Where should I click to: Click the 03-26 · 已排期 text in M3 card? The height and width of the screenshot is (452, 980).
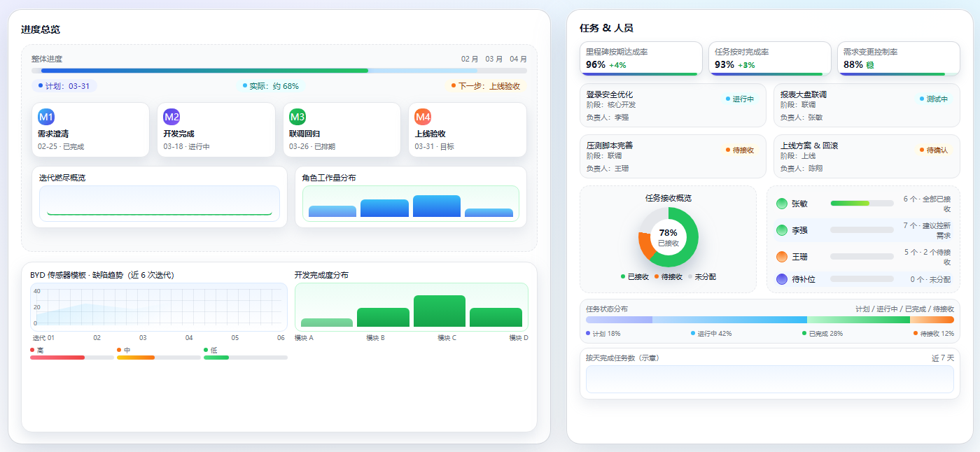pos(312,147)
